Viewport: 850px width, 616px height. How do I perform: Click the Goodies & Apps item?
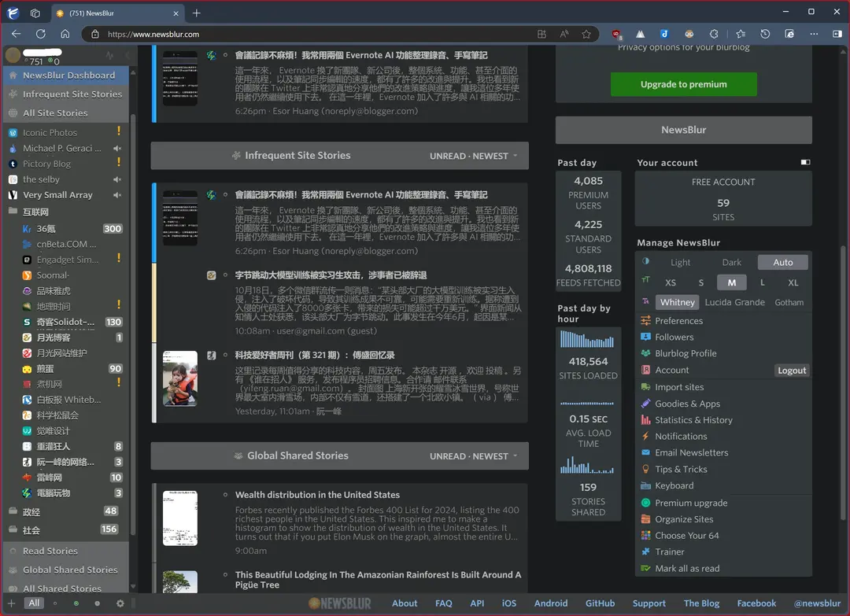tap(687, 404)
